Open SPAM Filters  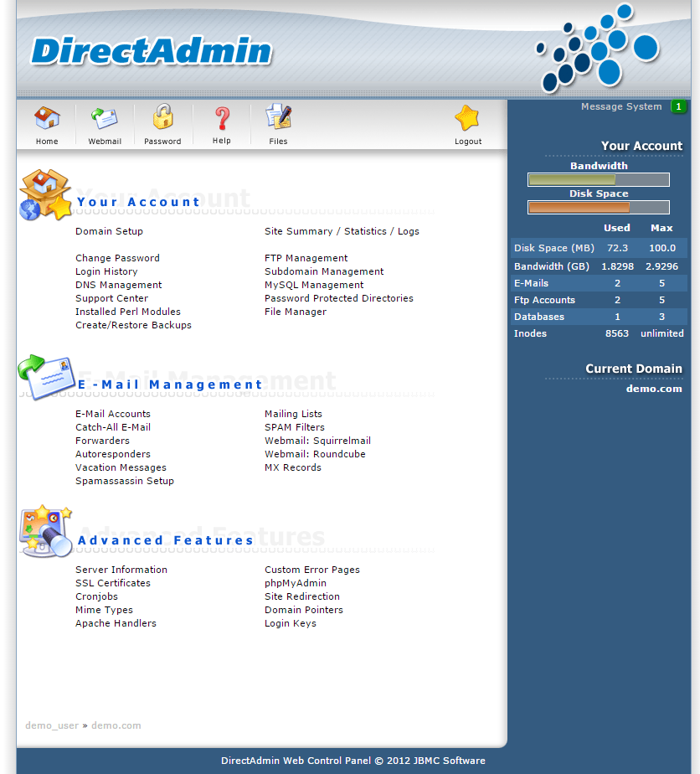click(x=295, y=427)
